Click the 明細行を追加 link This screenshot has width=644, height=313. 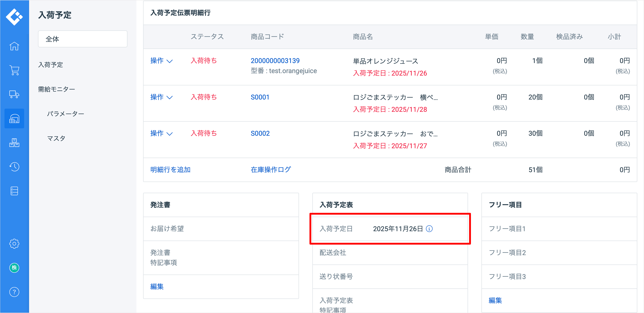170,170
